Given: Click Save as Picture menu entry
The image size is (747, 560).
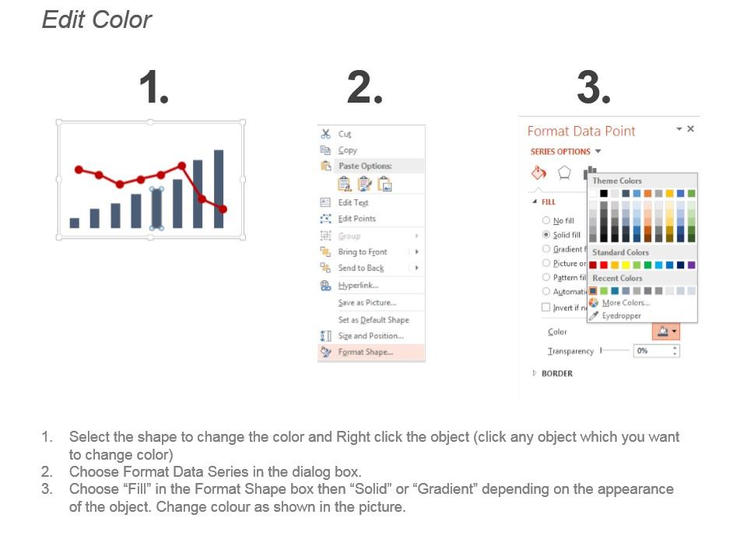Looking at the screenshot, I should click(x=367, y=303).
